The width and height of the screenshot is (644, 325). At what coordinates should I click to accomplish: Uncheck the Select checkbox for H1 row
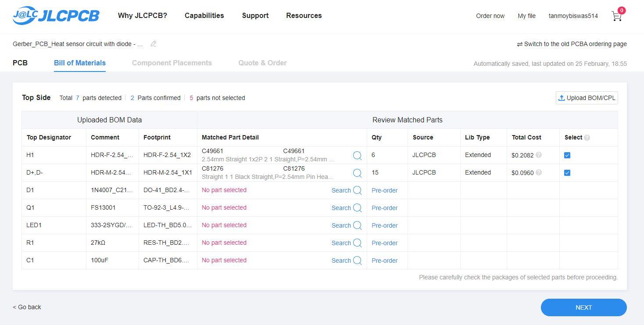pyautogui.click(x=567, y=155)
